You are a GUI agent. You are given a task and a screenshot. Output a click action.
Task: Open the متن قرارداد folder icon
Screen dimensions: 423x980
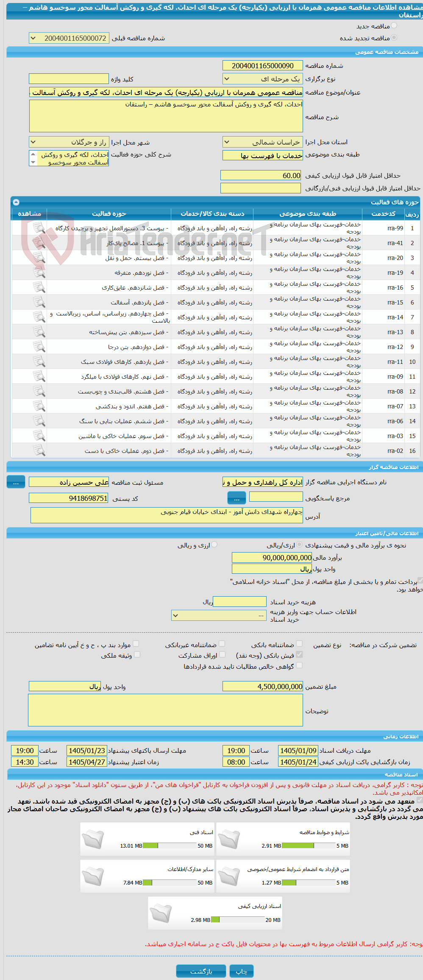click(x=229, y=877)
